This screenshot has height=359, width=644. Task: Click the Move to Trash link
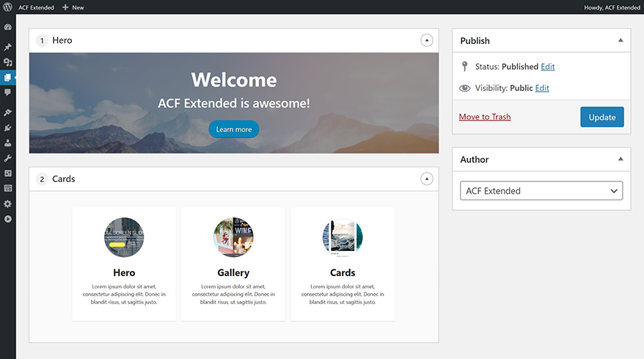coord(485,117)
